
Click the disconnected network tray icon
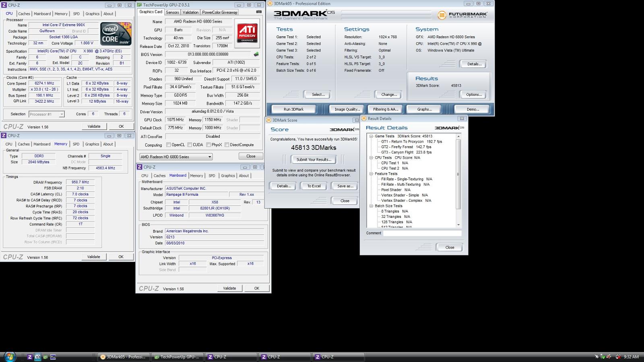tap(618, 357)
